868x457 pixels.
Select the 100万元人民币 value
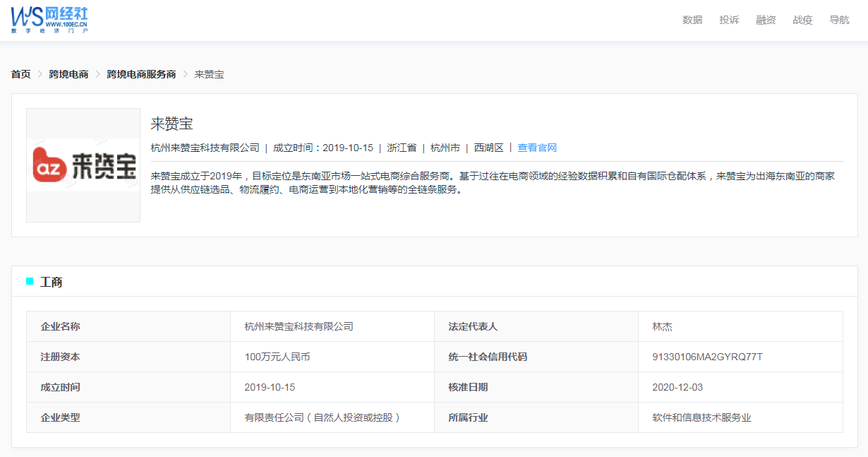277,357
